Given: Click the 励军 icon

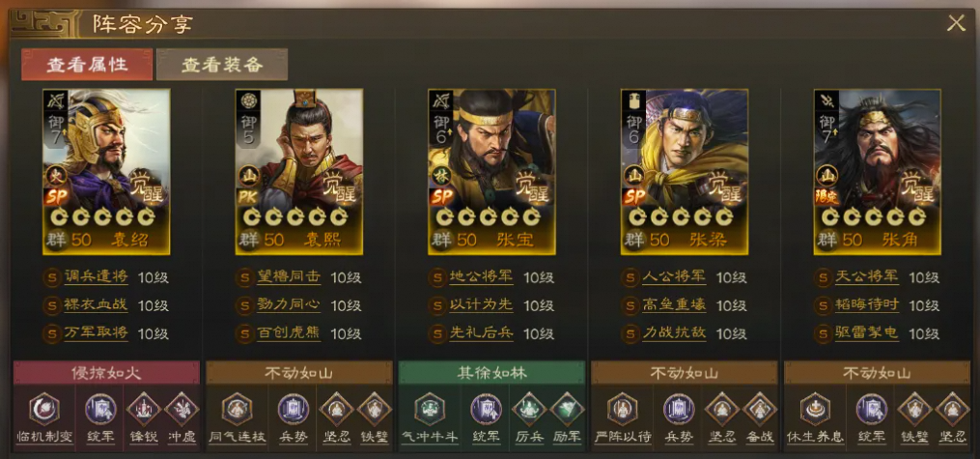Looking at the screenshot, I should click(x=567, y=411).
